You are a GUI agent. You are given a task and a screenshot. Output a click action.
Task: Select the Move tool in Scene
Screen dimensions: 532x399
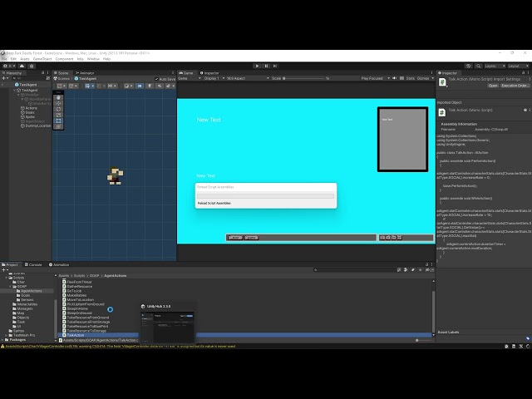coord(58,103)
